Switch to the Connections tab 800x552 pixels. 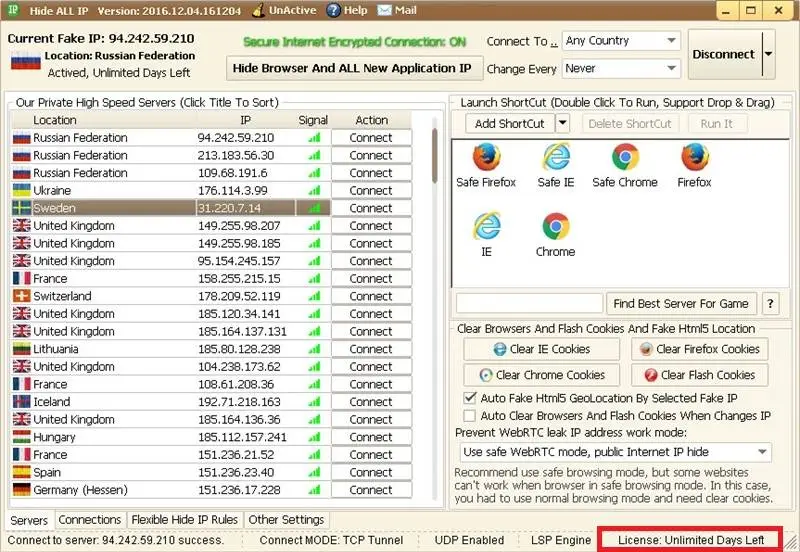(x=90, y=520)
